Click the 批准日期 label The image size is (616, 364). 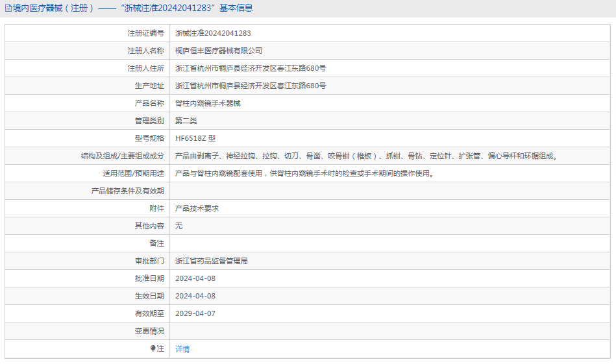pos(149,278)
